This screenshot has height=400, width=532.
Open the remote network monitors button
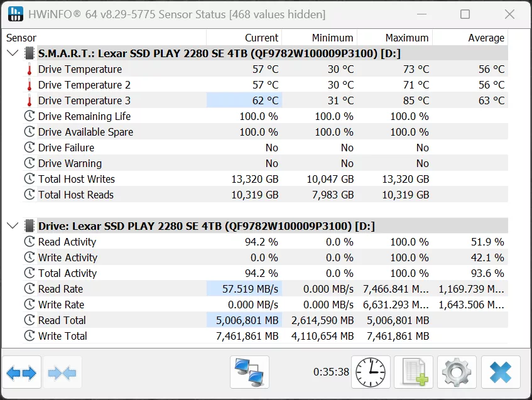(x=249, y=372)
